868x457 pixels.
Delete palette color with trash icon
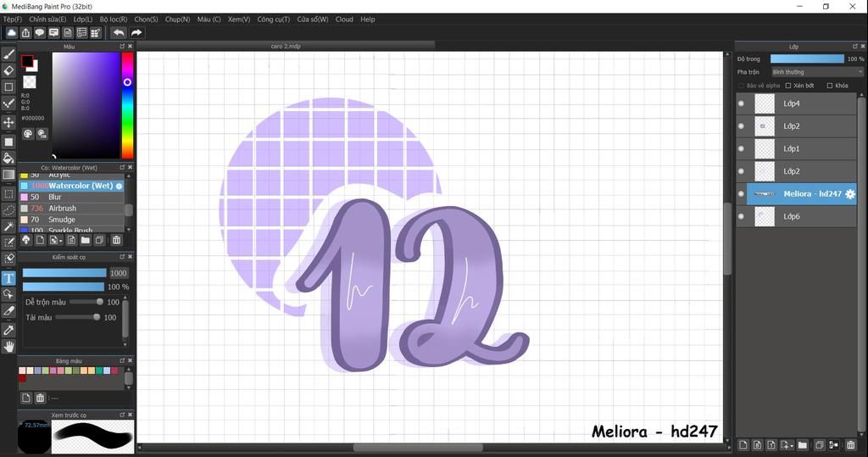click(40, 398)
